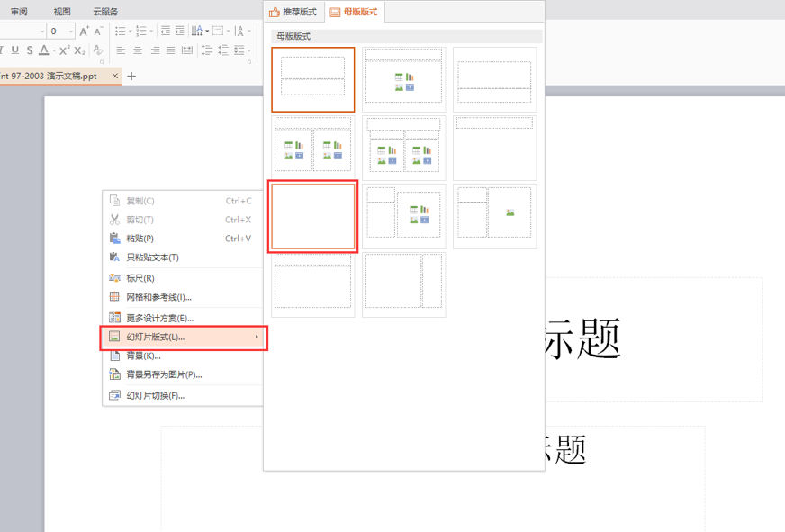Apply distributed alignment to paragraph
Viewport: 785px width, 532px height.
click(186, 50)
